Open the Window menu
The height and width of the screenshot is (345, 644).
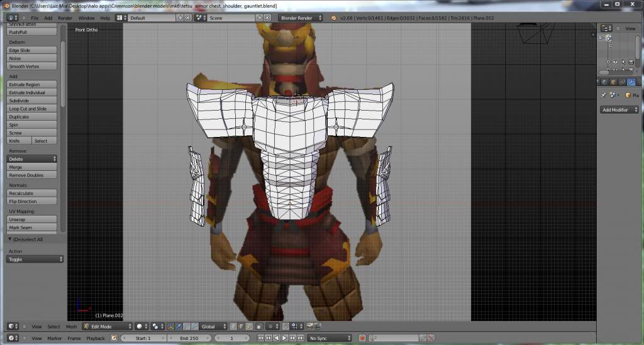[x=86, y=18]
